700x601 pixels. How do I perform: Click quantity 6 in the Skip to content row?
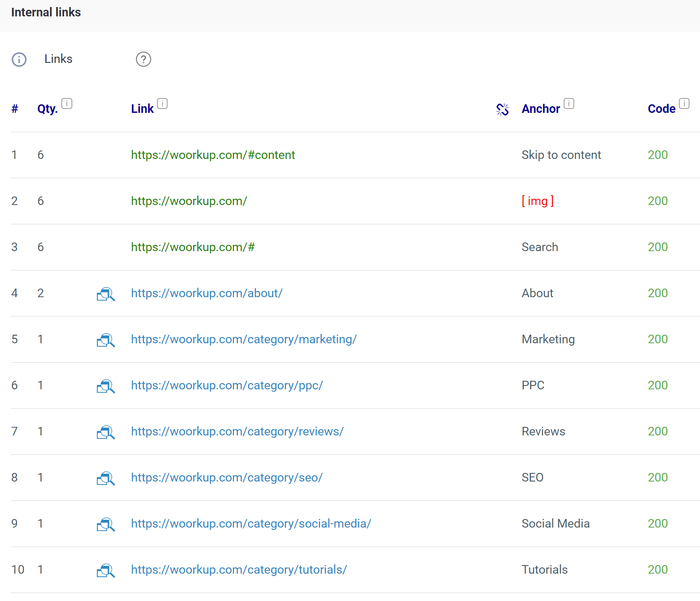(x=41, y=155)
